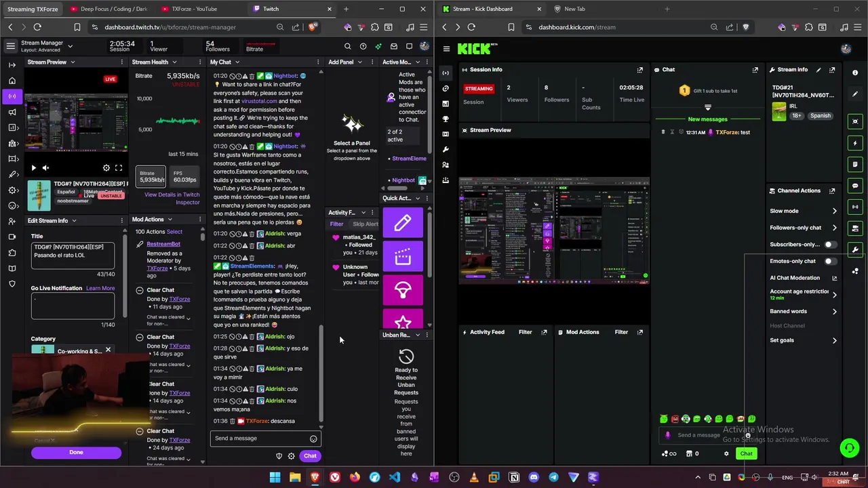Click the green headset support button on Kick
868x488 pixels.
click(849, 447)
